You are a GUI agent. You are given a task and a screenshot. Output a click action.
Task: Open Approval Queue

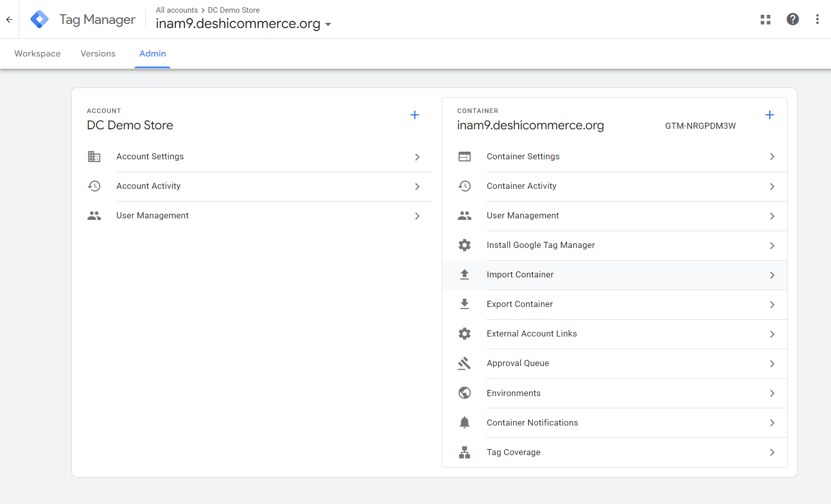tap(615, 363)
